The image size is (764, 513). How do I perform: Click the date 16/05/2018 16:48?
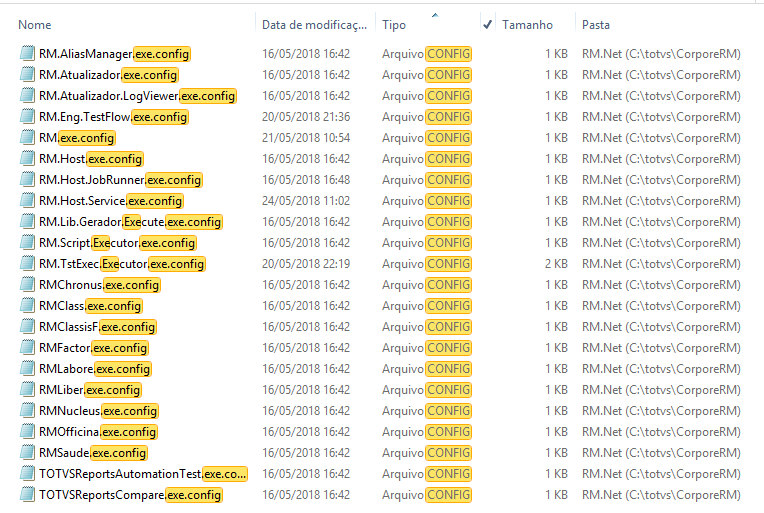pos(306,180)
